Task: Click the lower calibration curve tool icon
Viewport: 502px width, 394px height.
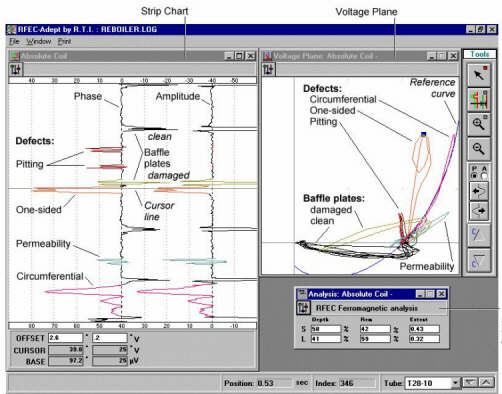Action: pos(479,261)
